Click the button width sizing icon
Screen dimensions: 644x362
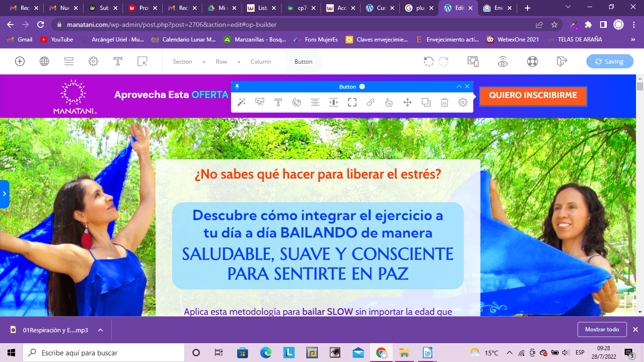[x=334, y=102]
